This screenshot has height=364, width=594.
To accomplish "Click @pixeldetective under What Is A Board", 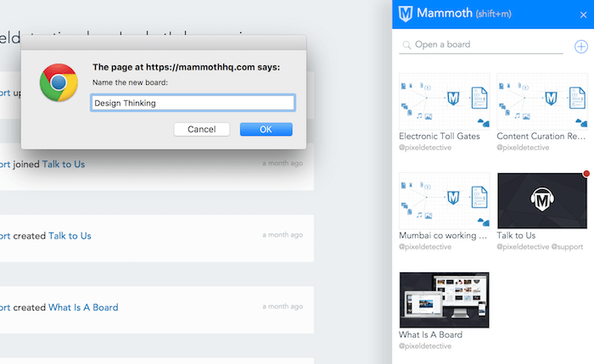I will click(x=425, y=346).
